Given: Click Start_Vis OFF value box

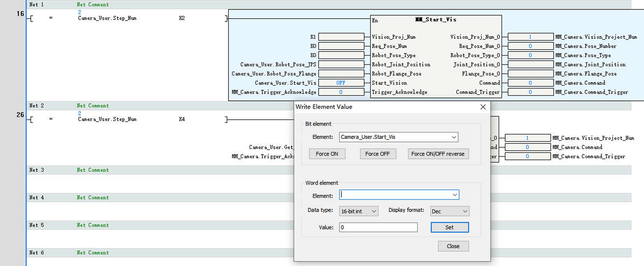Looking at the screenshot, I should (341, 83).
